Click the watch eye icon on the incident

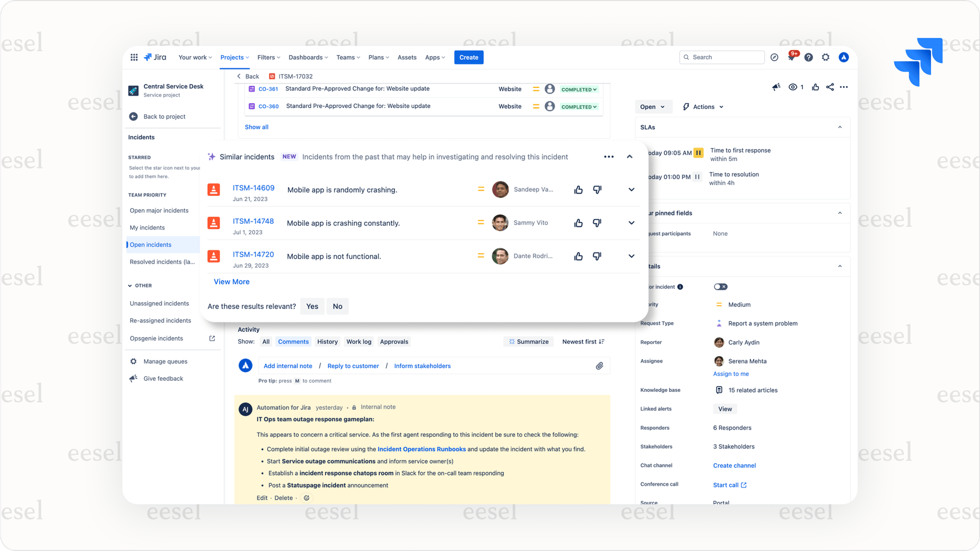[x=793, y=86]
